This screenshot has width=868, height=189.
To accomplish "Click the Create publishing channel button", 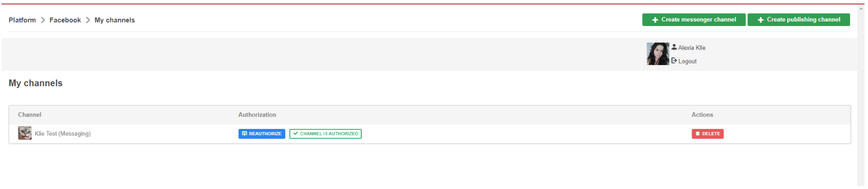I will (799, 19).
